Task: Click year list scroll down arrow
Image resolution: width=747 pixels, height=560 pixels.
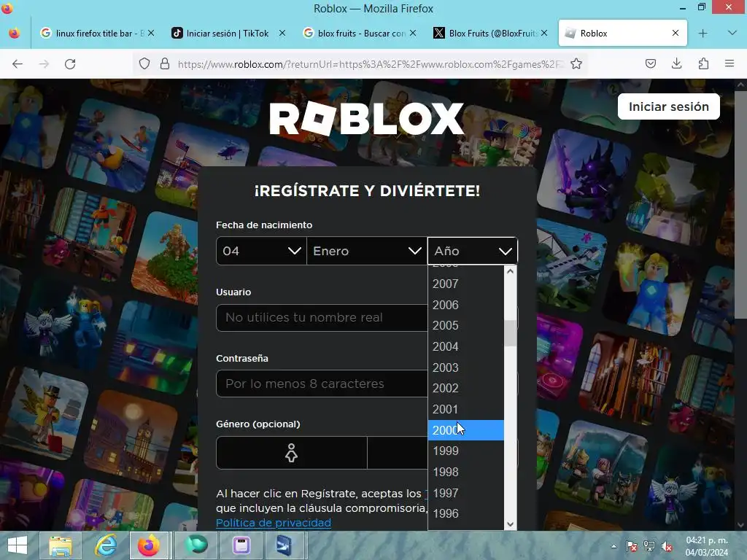Action: pos(510,524)
